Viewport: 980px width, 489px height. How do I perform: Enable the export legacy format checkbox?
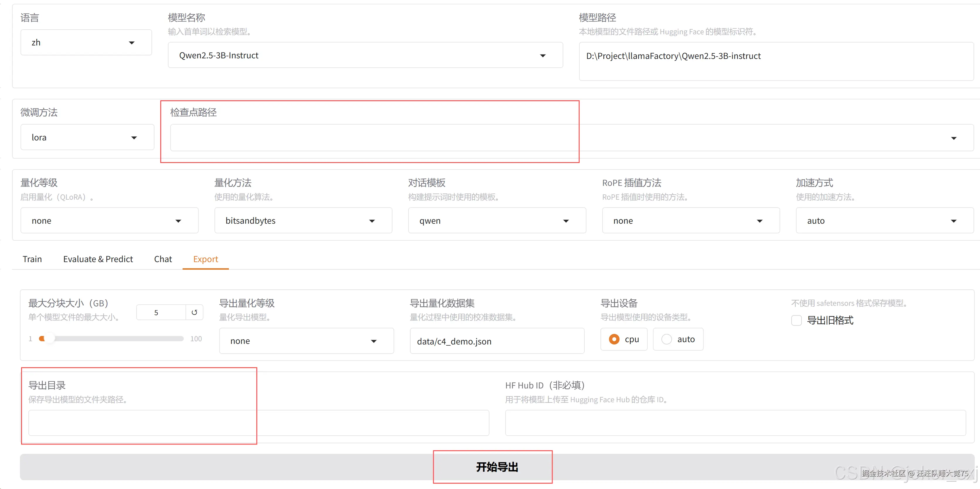tap(796, 320)
